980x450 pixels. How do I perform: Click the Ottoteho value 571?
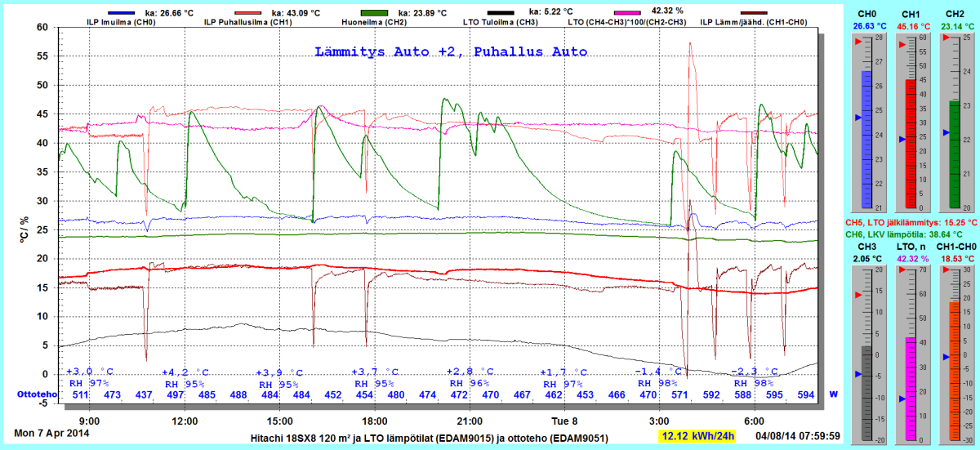[679, 395]
